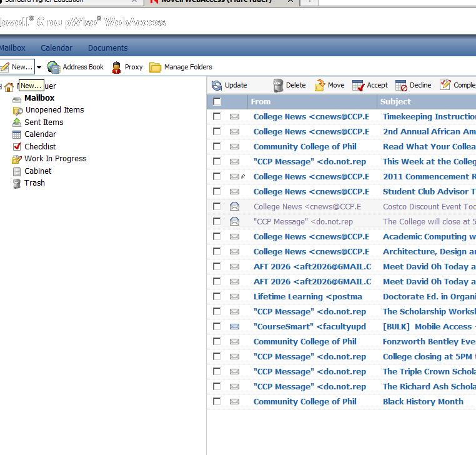
Task: Open the Work In Progress folder
Action: [55, 159]
